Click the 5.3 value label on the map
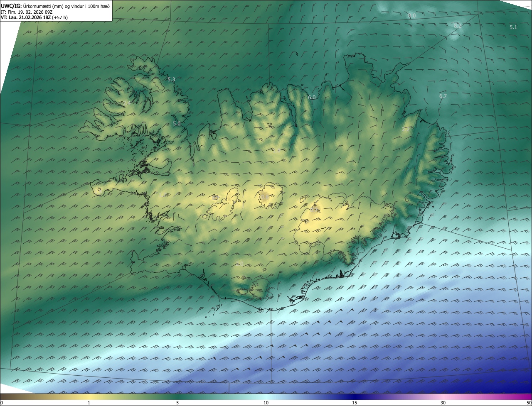This screenshot has width=532, height=406. (x=171, y=79)
